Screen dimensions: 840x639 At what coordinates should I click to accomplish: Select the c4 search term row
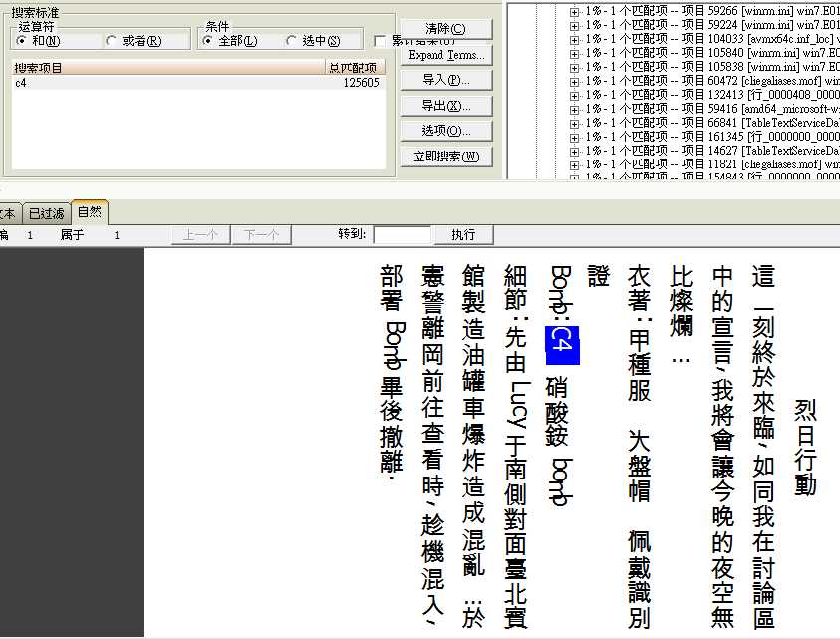[197, 83]
